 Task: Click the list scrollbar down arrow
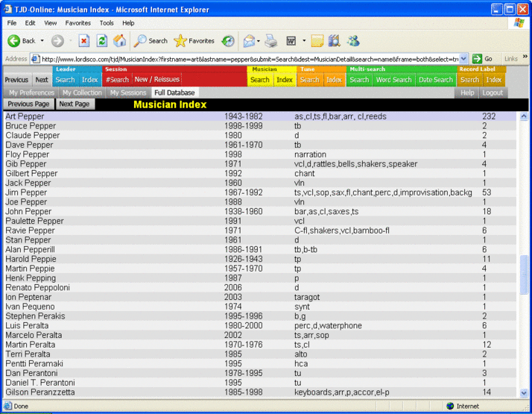(x=524, y=393)
